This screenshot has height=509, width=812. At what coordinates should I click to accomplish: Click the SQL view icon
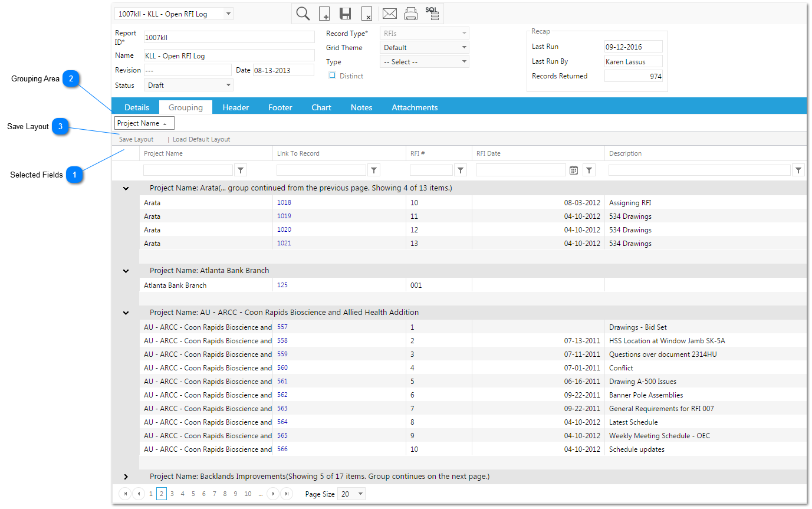point(432,14)
